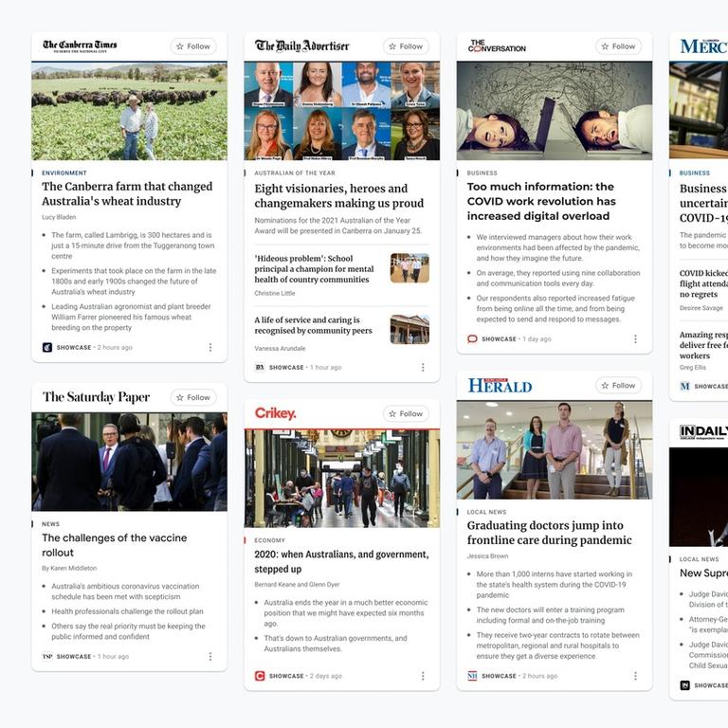The height and width of the screenshot is (728, 728).
Task: Open more options on Crikey card
Action: coord(423,676)
